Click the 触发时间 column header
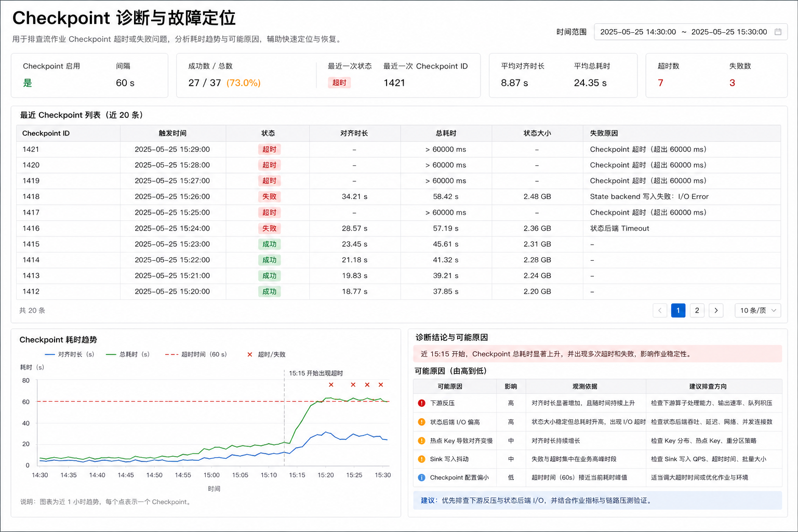The height and width of the screenshot is (532, 798). (172, 134)
